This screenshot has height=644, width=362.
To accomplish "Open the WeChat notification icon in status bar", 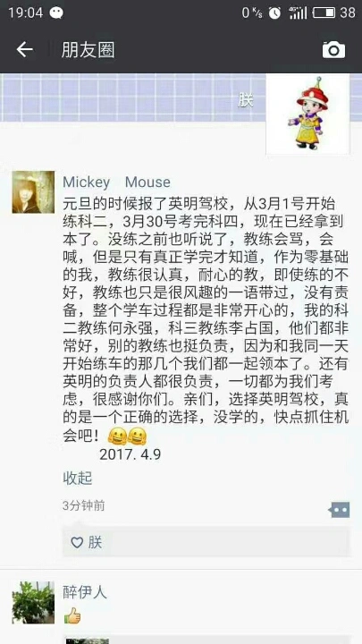I will 56,13.
